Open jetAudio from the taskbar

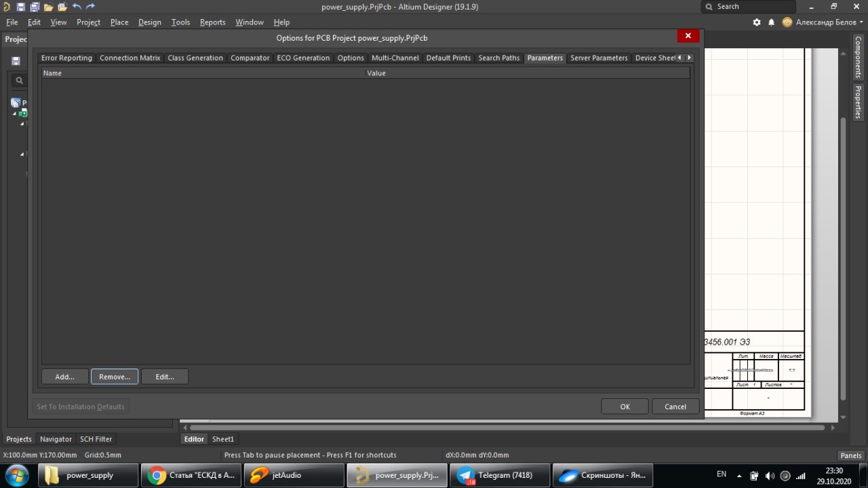tap(294, 475)
